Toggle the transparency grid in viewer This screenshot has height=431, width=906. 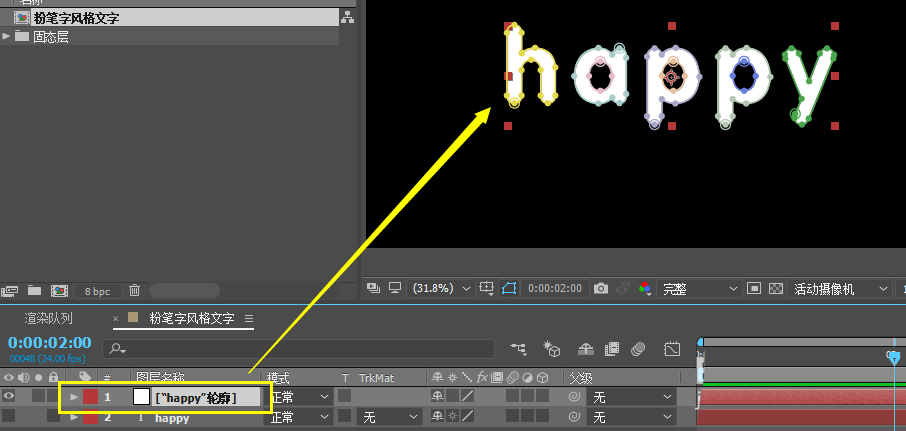coord(775,288)
